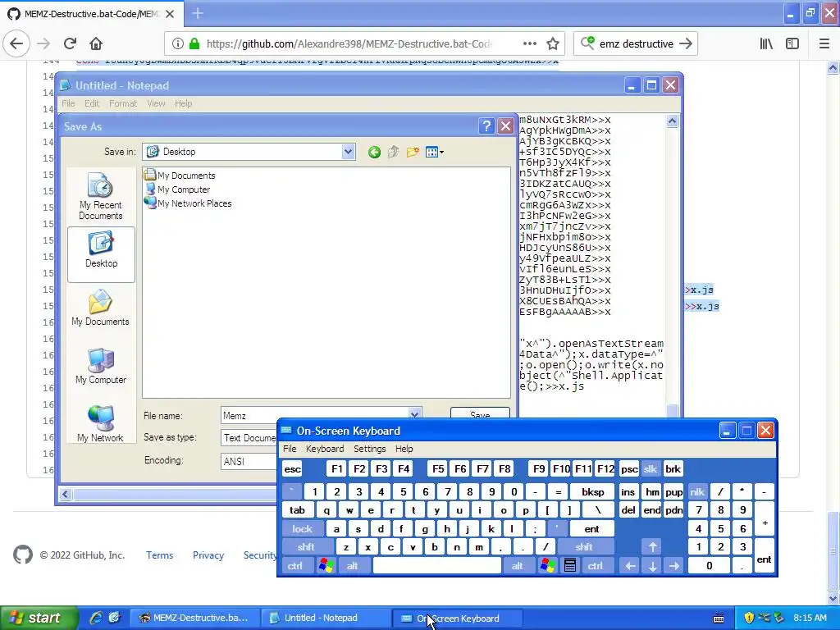Click Save button in Save As
The width and height of the screenshot is (840, 630).
(480, 414)
